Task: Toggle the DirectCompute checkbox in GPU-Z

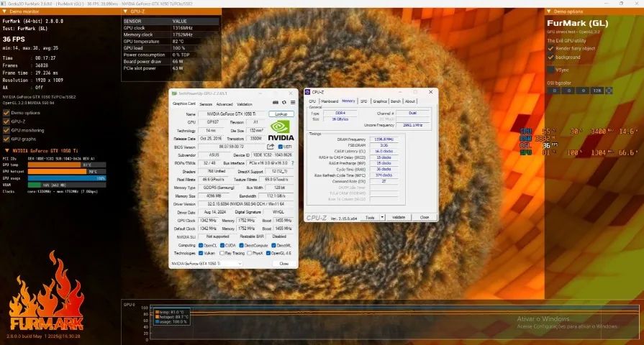Action: tap(242, 245)
